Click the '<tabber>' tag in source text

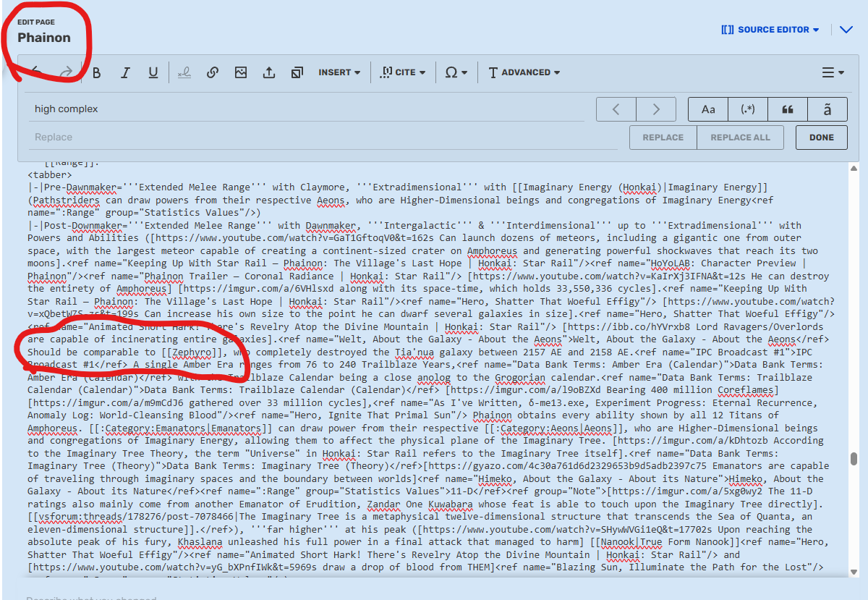point(50,174)
